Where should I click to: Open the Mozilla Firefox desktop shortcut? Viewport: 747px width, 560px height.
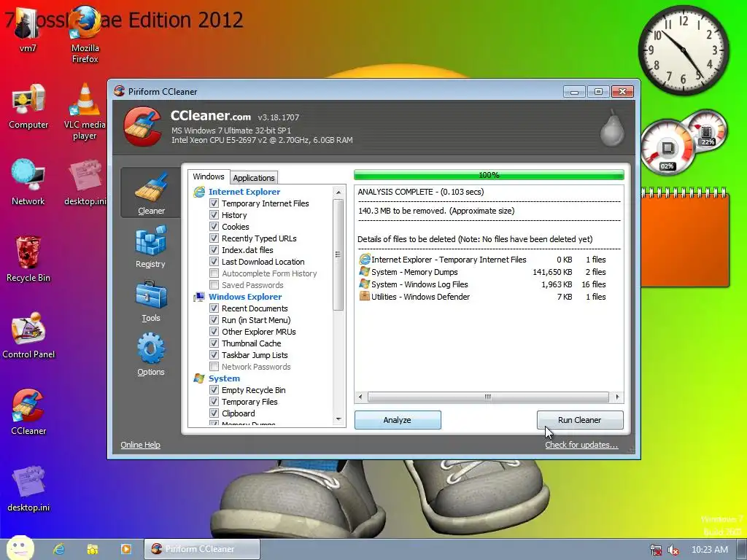click(x=85, y=34)
